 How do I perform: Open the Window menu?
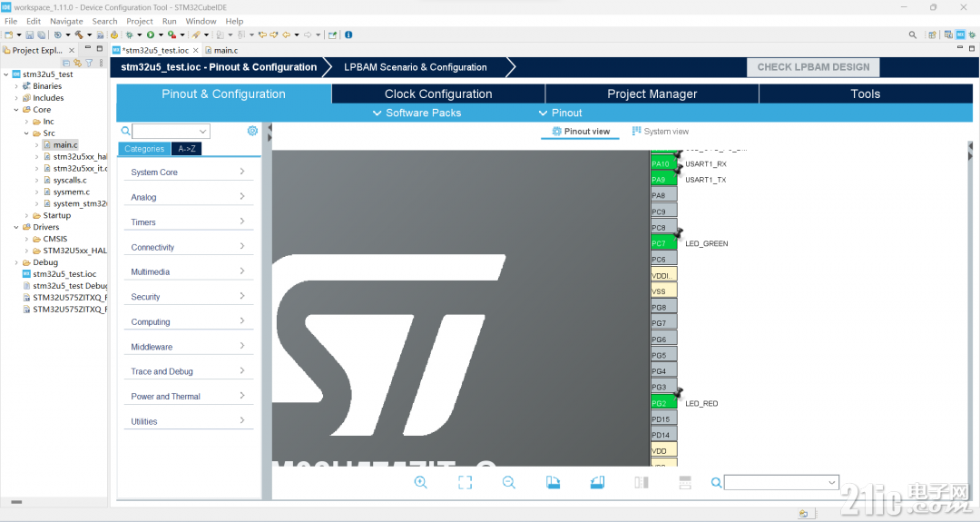tap(201, 21)
